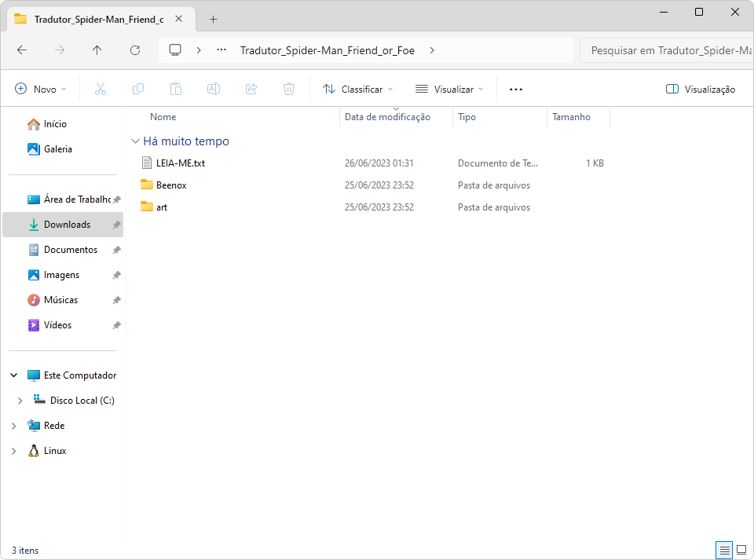Click the Paste clipboard icon
The width and height of the screenshot is (754, 560).
click(175, 89)
